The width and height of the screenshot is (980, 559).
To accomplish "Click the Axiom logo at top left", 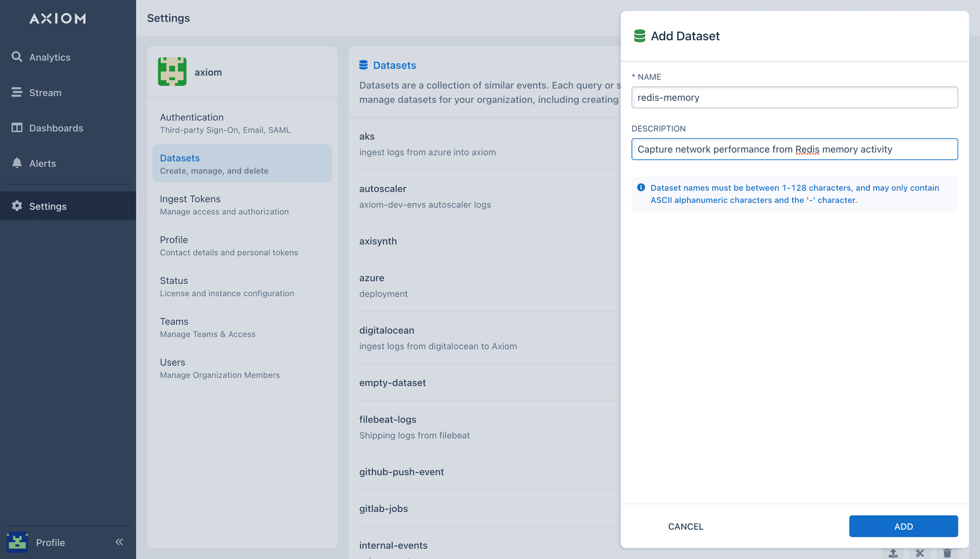I will (x=58, y=18).
